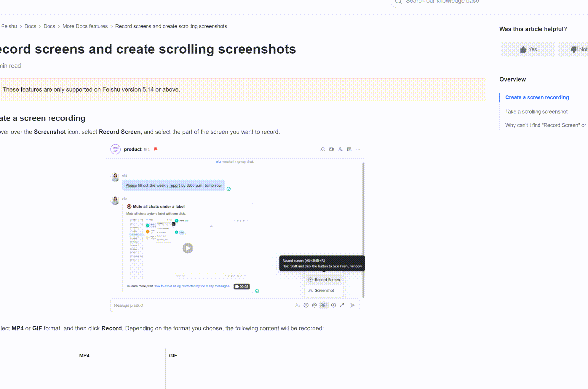The image size is (588, 389).
Task: Click the add member icon in chat header
Action: point(340,149)
